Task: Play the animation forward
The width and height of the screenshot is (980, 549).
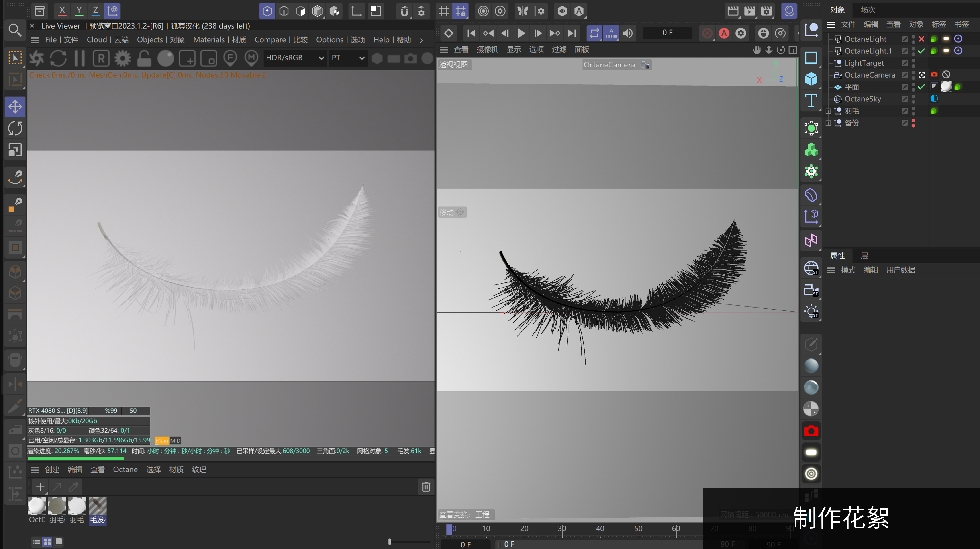Action: (521, 33)
